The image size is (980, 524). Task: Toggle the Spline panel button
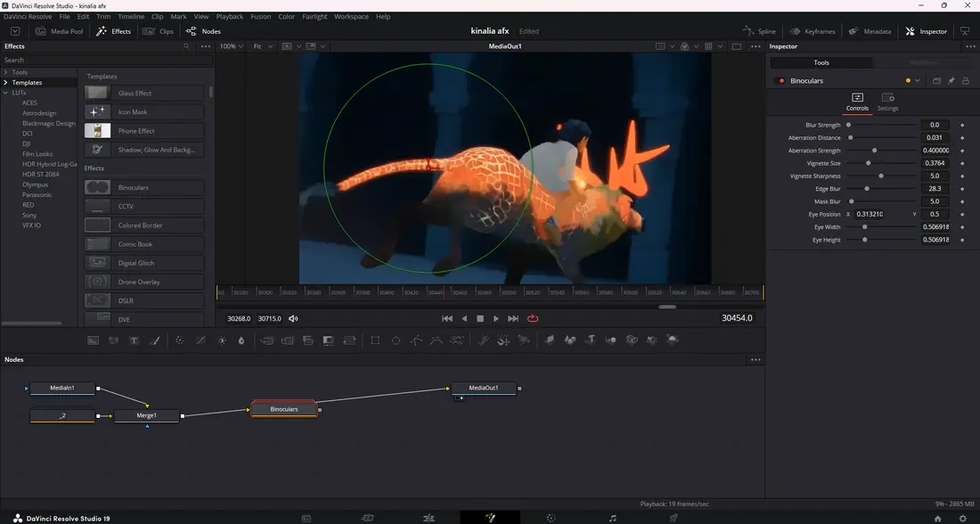pos(759,31)
